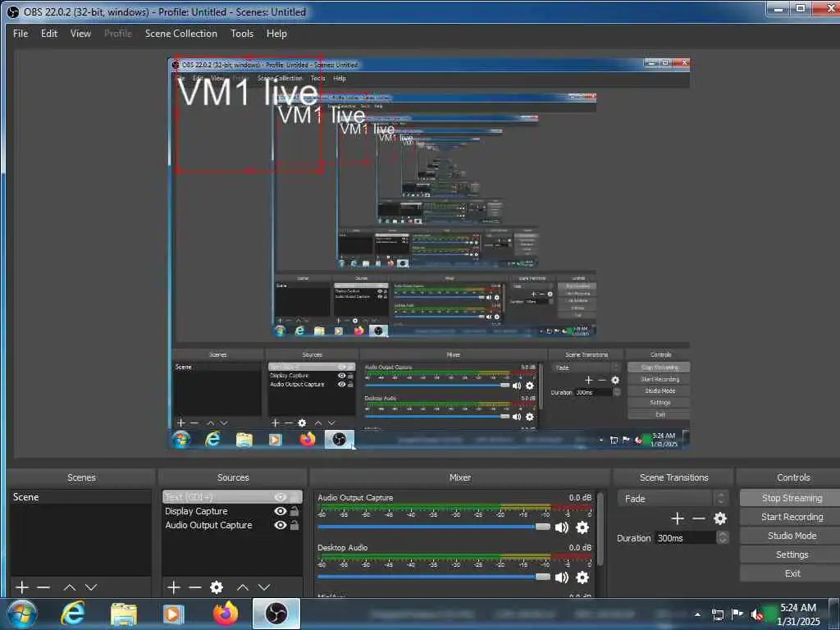Screen dimensions: 840x630
Task: Launch Internet Explorer from taskbar
Action: coord(73,614)
